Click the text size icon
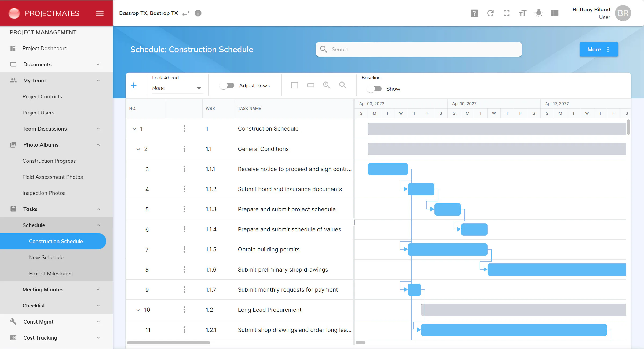The height and width of the screenshot is (349, 644). click(522, 13)
